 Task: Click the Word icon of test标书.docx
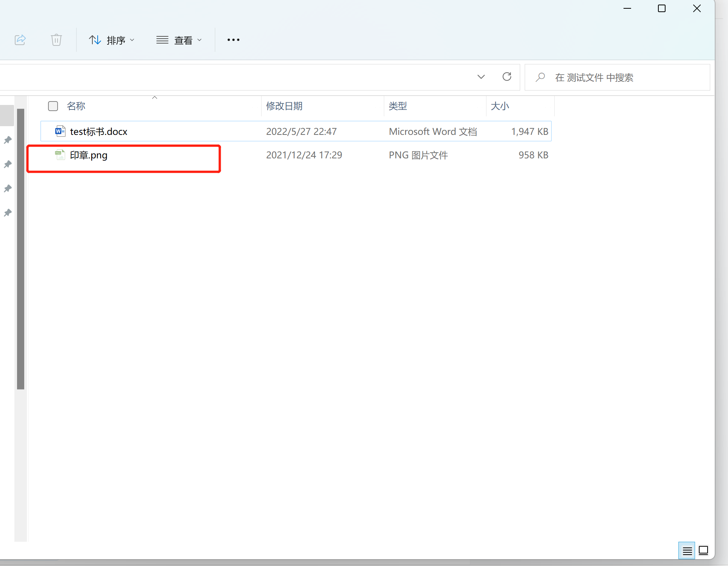point(60,131)
